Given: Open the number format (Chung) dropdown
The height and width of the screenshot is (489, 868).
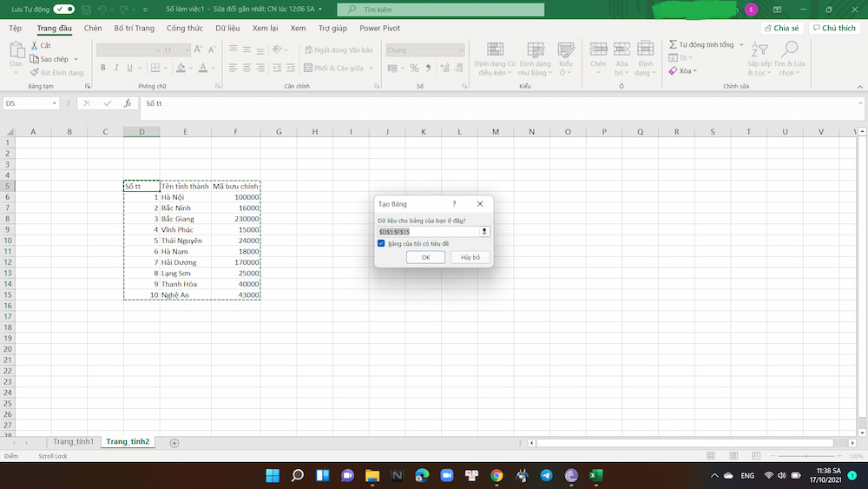Looking at the screenshot, I should [x=461, y=50].
